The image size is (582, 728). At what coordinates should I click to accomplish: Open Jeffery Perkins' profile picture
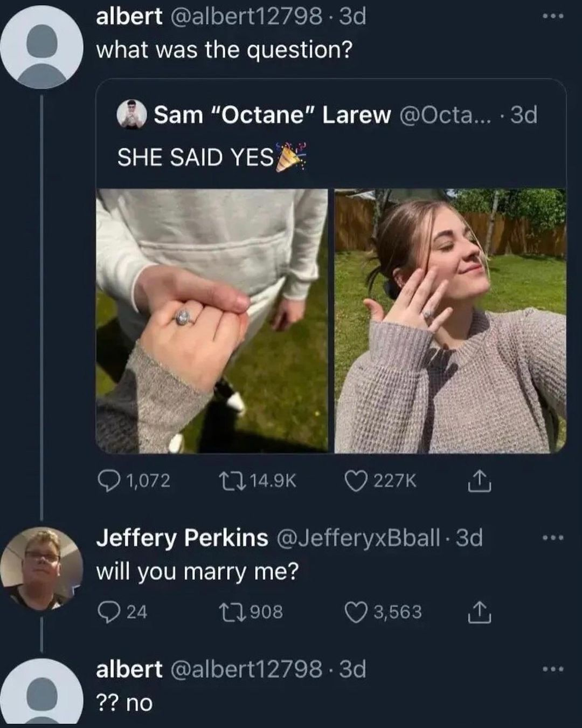pyautogui.click(x=41, y=568)
